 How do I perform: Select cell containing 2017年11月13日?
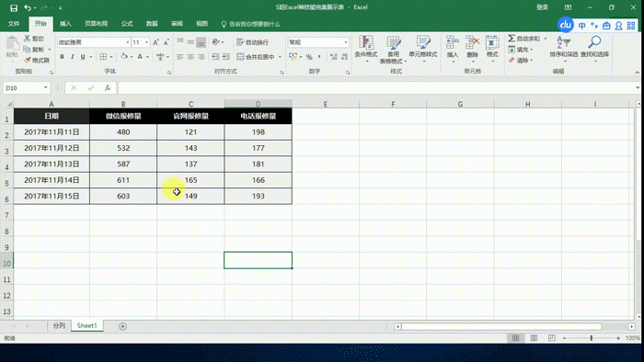click(x=52, y=164)
